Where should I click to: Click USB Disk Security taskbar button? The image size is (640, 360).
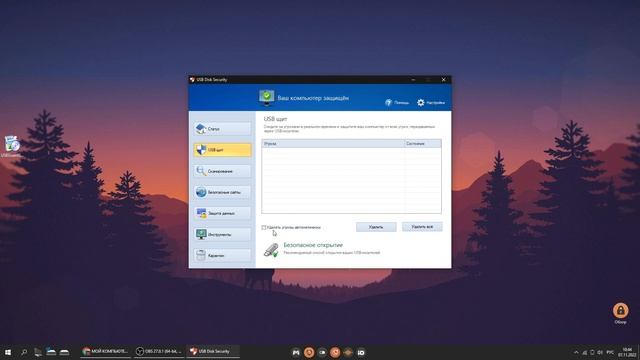point(213,351)
